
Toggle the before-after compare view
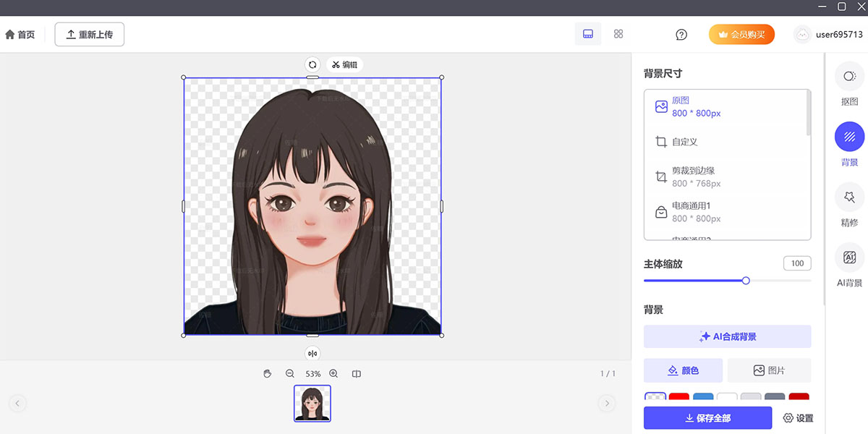pos(356,373)
